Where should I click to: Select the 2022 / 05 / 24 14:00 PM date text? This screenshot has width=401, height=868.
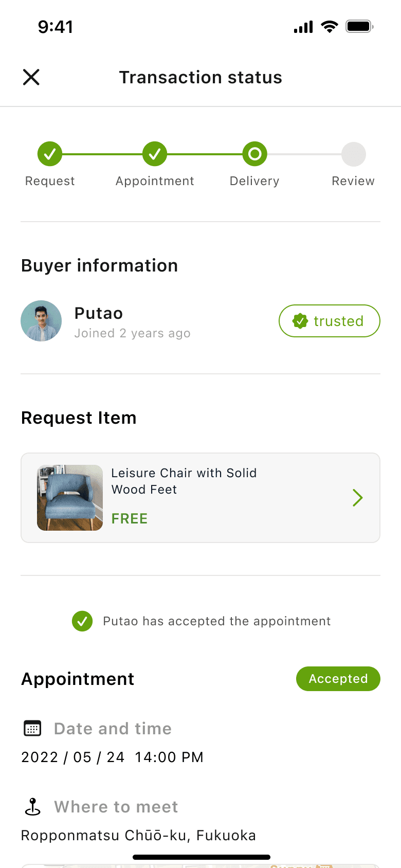[113, 757]
